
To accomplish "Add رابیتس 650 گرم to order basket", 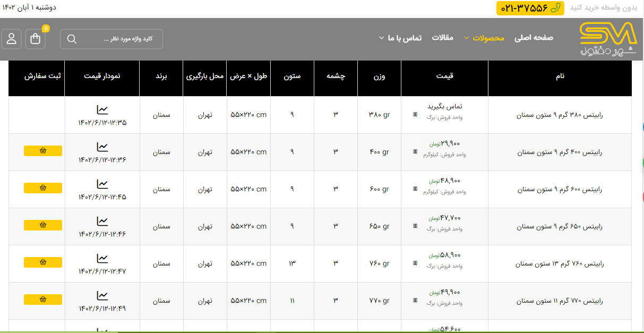I will (43, 225).
